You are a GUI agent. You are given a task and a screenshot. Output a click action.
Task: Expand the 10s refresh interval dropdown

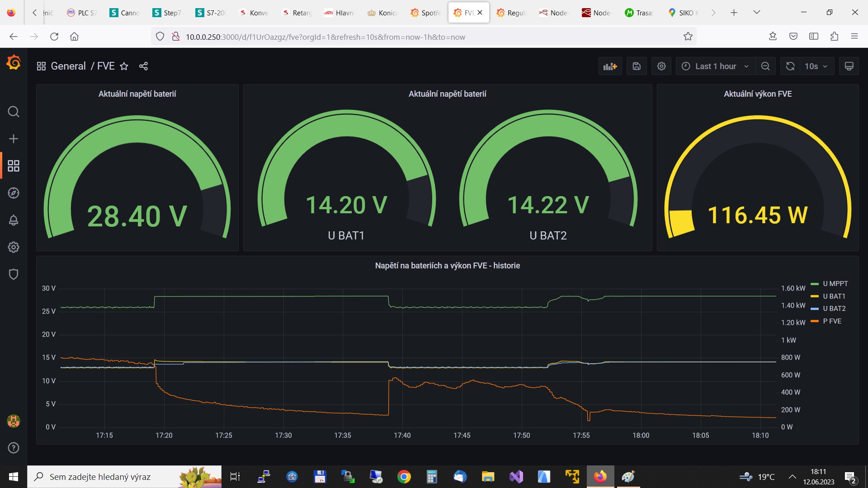[x=816, y=66]
